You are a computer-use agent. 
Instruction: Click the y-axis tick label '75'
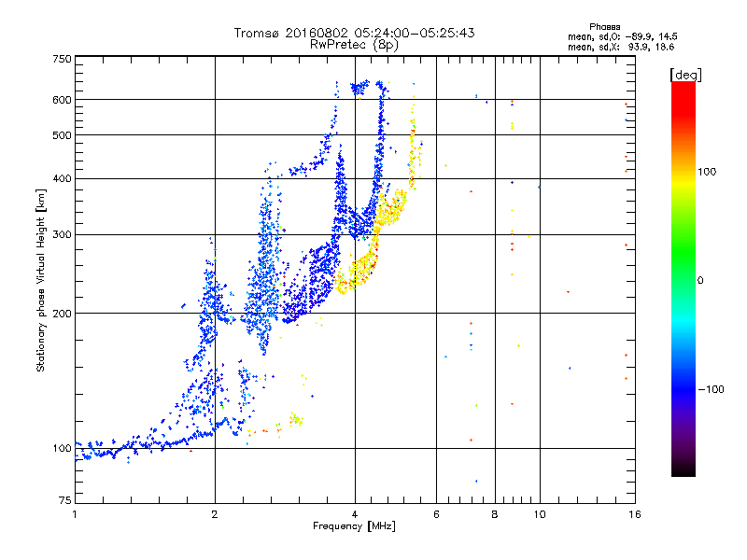pos(65,500)
